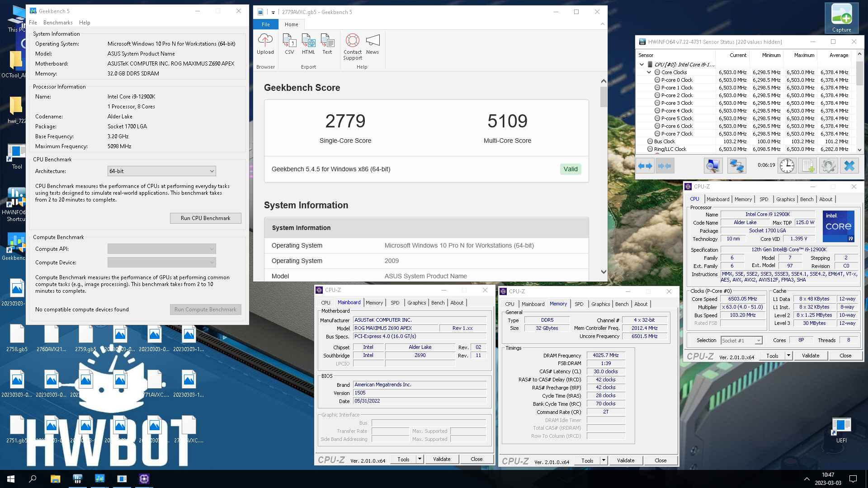This screenshot has width=868, height=488.
Task: Open the Capture tool on desktop
Action: coord(841,18)
